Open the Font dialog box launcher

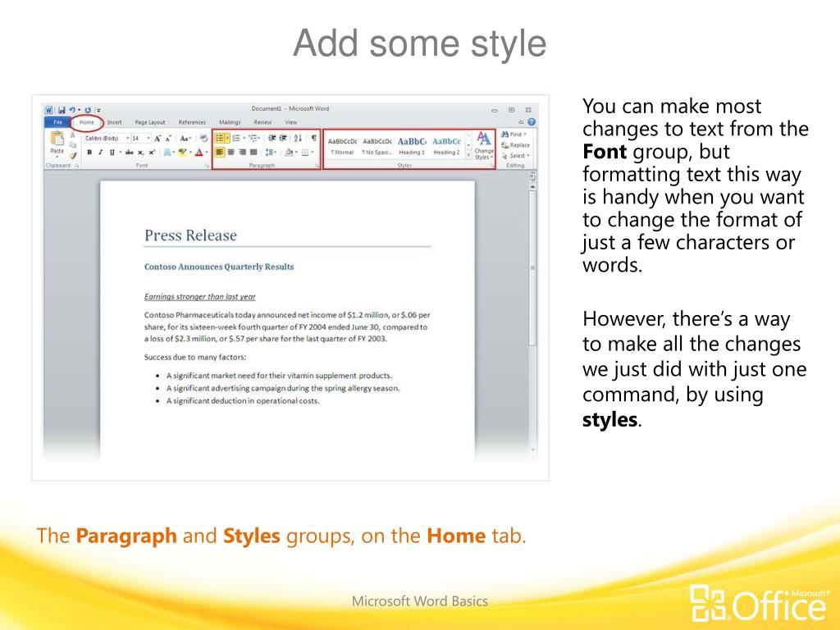point(207,166)
